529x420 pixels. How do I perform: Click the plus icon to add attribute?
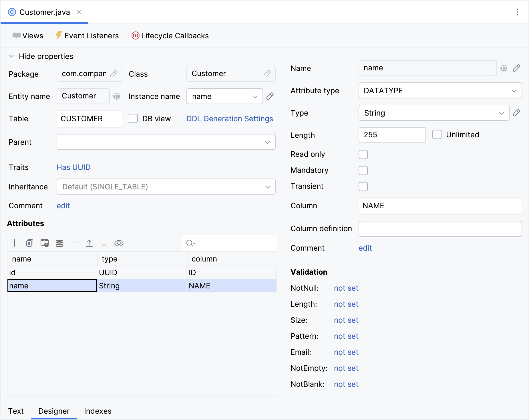15,243
